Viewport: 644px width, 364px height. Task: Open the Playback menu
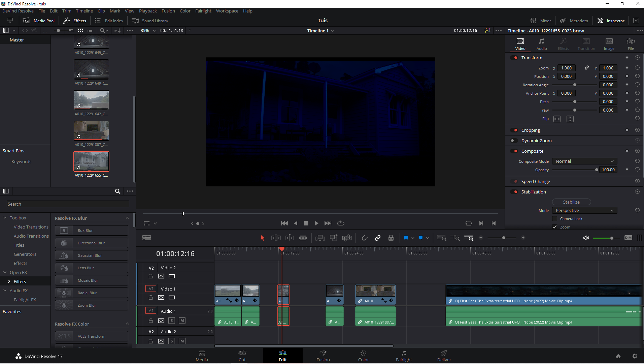148,11
